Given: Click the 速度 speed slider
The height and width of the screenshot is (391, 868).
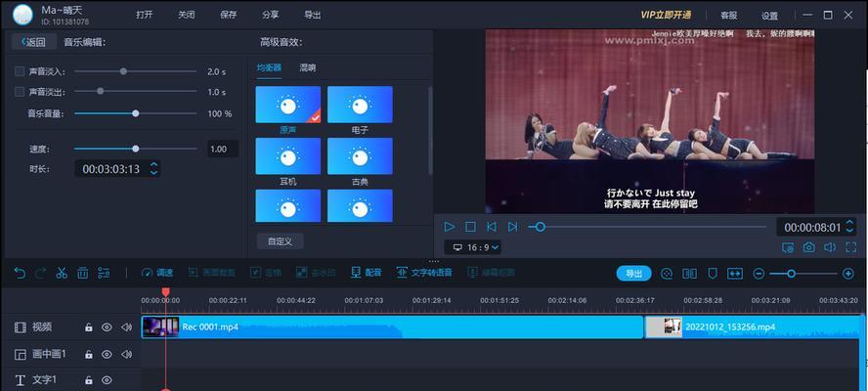Looking at the screenshot, I should pyautogui.click(x=135, y=149).
